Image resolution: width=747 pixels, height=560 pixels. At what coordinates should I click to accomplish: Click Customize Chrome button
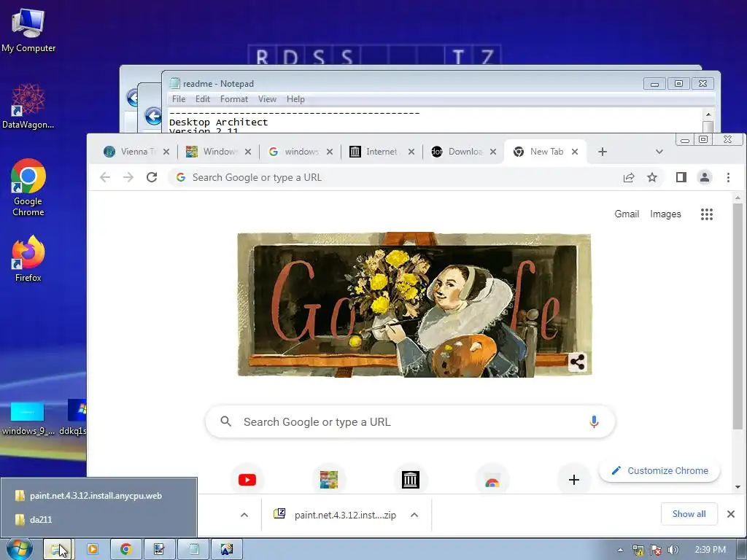point(659,470)
